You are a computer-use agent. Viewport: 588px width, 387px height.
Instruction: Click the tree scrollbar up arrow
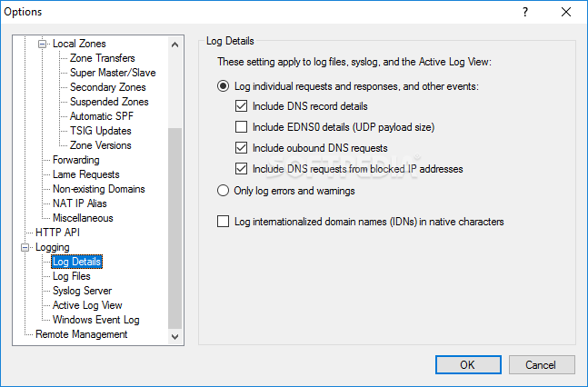[x=174, y=45]
